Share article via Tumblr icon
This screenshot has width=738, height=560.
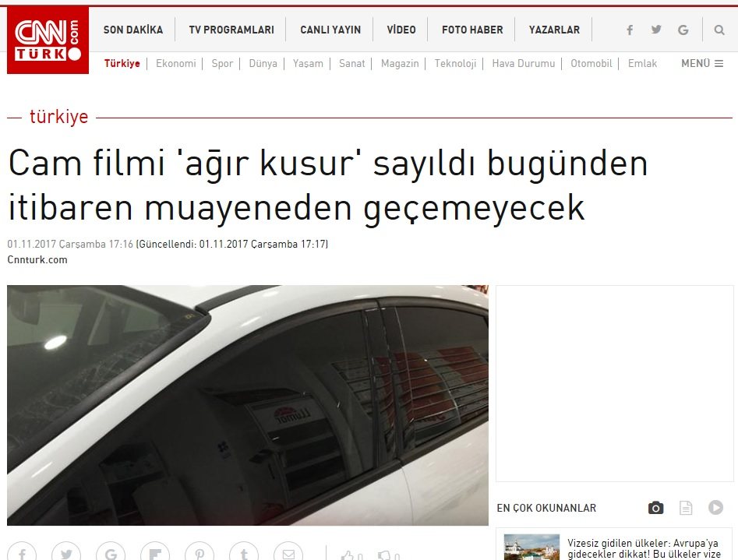[244, 554]
